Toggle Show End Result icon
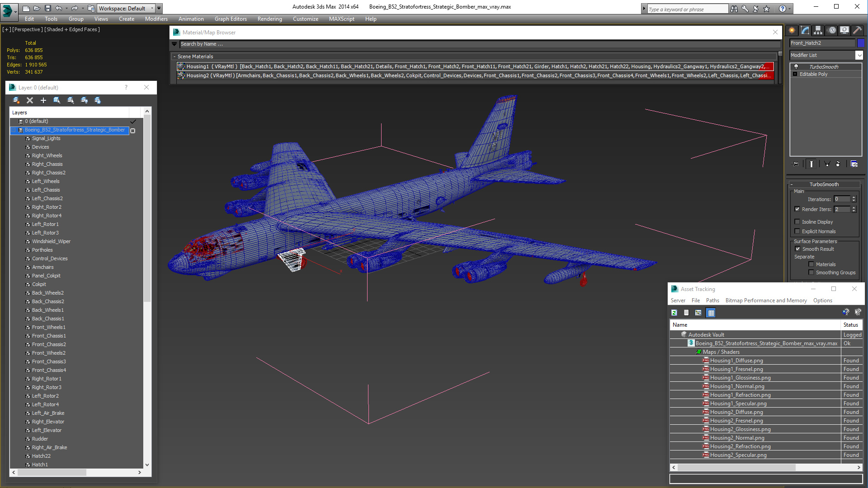868x488 pixels. pos(811,164)
